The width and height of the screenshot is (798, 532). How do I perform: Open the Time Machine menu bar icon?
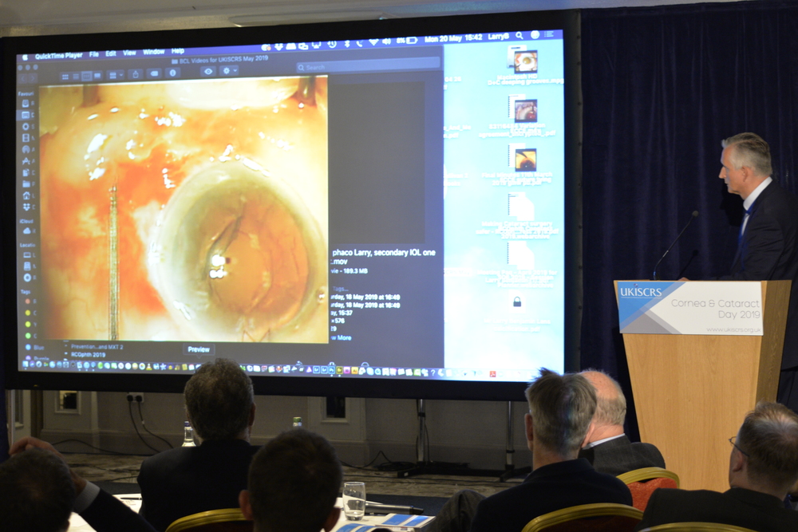[332, 44]
